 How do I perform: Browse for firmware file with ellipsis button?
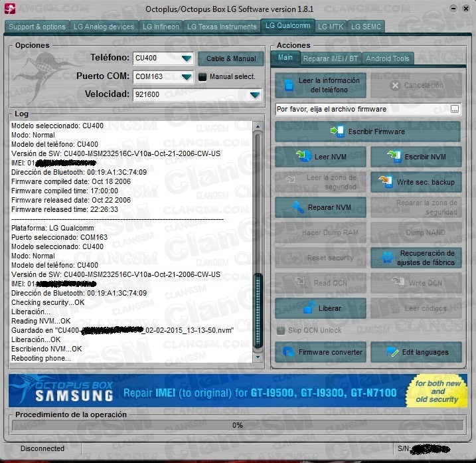455,110
